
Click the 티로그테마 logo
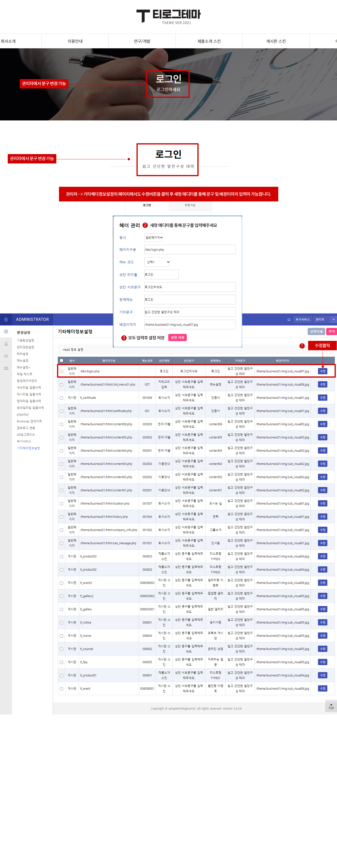pyautogui.click(x=168, y=16)
